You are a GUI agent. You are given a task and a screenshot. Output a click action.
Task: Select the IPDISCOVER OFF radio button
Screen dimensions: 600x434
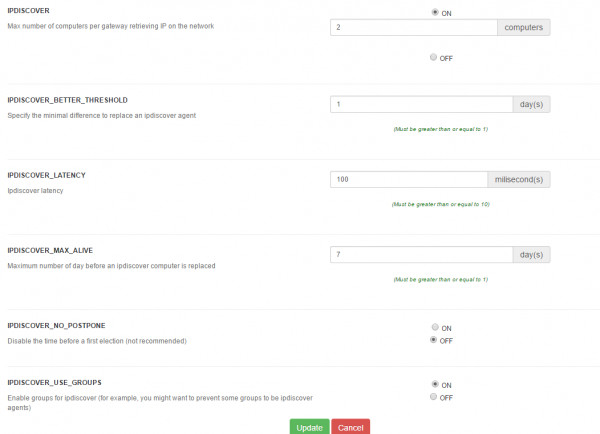(x=433, y=57)
